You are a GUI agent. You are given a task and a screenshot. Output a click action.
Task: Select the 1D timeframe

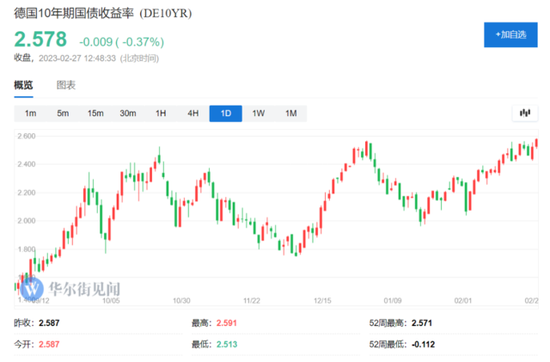226,113
